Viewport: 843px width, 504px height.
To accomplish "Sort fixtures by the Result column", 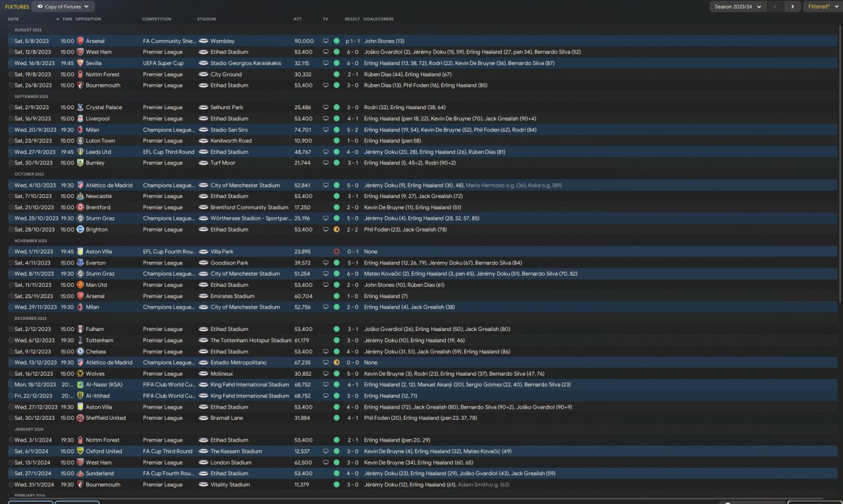I will click(352, 19).
